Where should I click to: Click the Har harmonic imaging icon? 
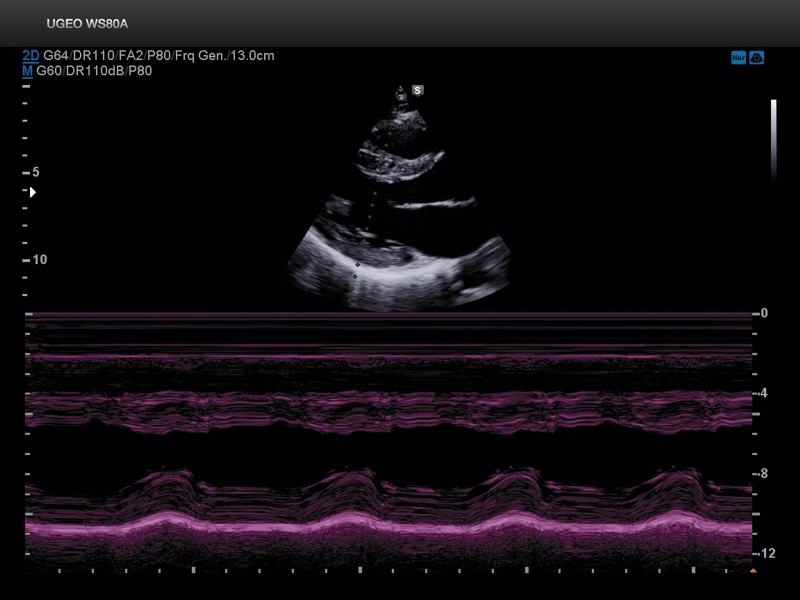point(738,58)
